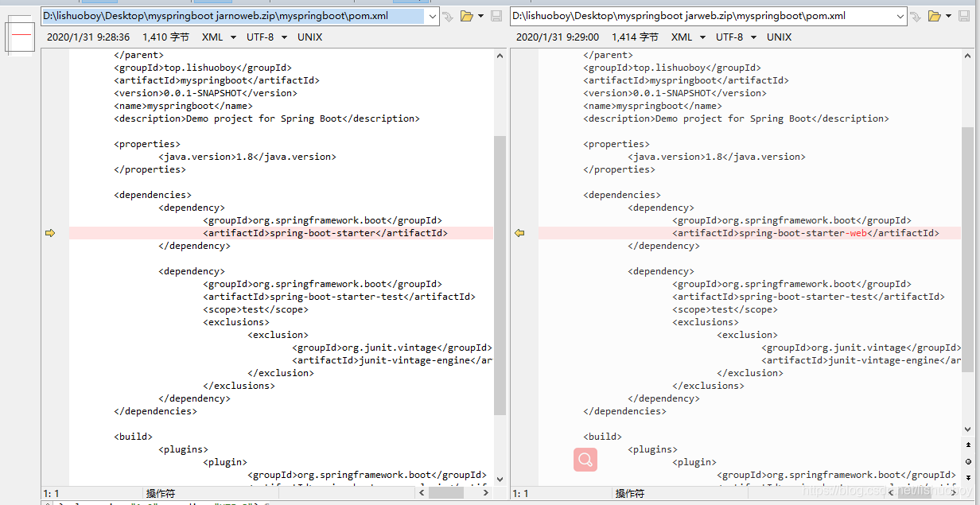Click the left pane opening dependencies tag line

tap(153, 195)
